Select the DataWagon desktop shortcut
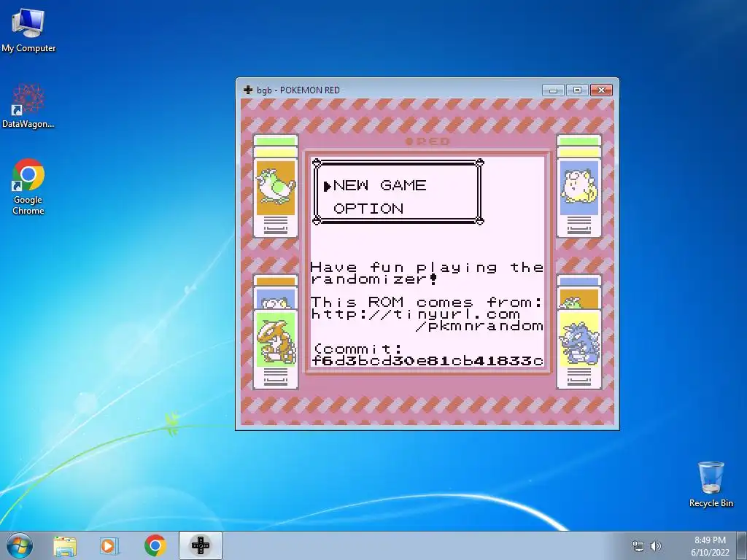The height and width of the screenshot is (560, 747). pyautogui.click(x=28, y=106)
